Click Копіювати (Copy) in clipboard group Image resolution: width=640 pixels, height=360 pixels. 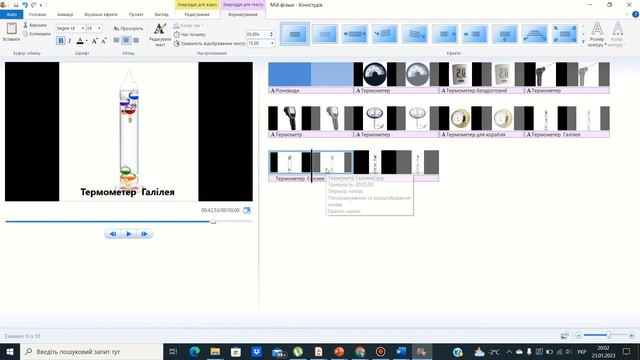37,33
